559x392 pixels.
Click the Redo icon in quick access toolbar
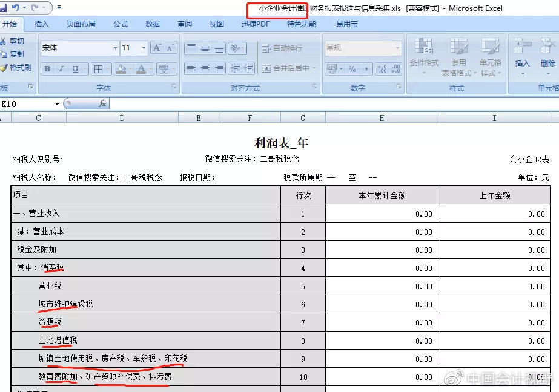[x=36, y=7]
